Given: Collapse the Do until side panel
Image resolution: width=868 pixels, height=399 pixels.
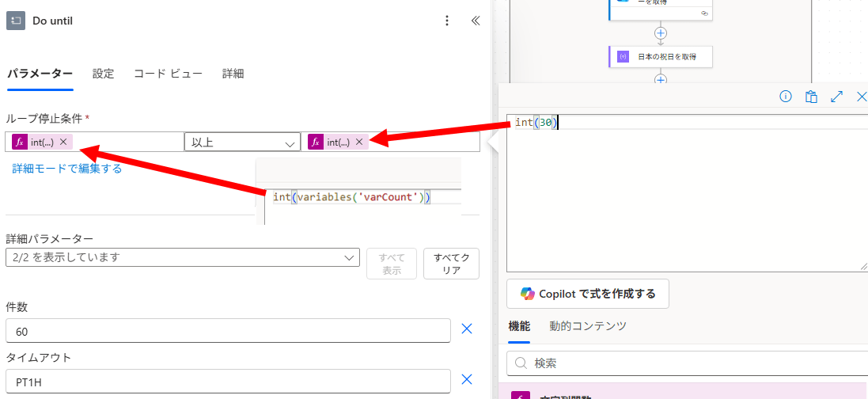Looking at the screenshot, I should point(476,21).
